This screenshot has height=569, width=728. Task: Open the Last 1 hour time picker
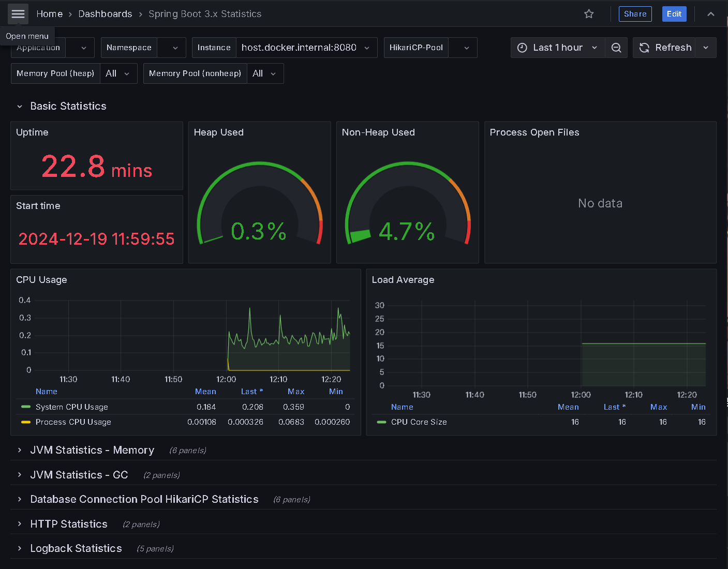click(x=558, y=48)
